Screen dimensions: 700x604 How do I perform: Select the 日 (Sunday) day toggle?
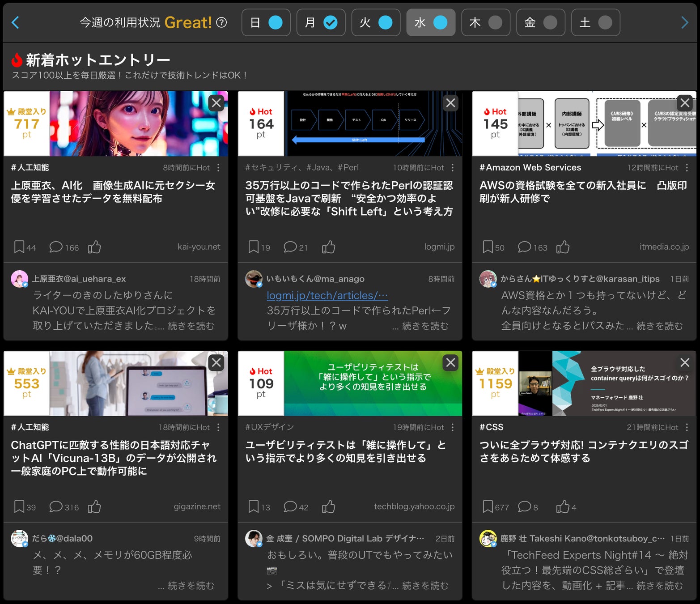266,22
